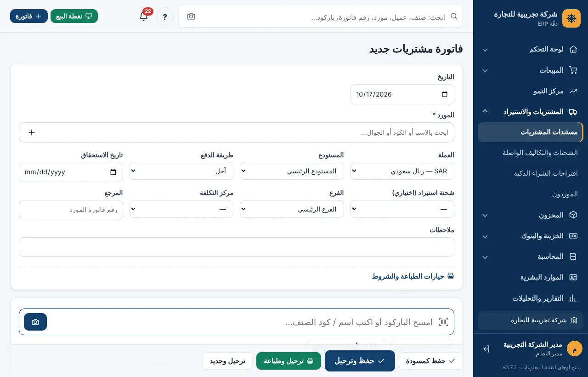Image resolution: width=588 pixels, height=377 pixels.
Task: Open the date picker calendar icon for التاريخ
Action: 444,94
